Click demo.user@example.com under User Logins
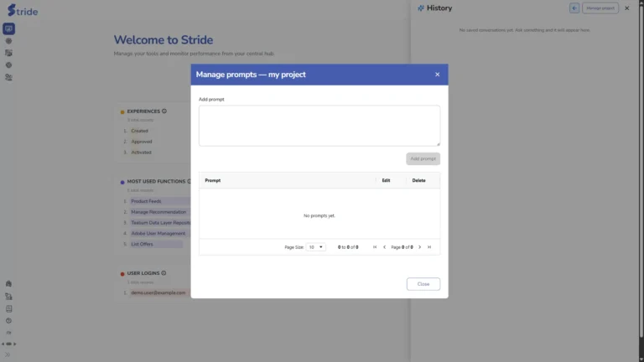This screenshot has width=644, height=362. coord(158,292)
